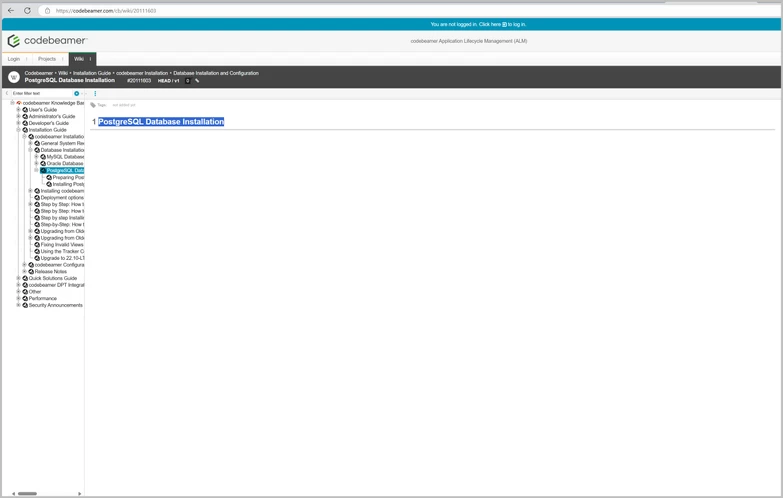The image size is (783, 498).
Task: Select Deployment options in the tree
Action: [x=62, y=197]
